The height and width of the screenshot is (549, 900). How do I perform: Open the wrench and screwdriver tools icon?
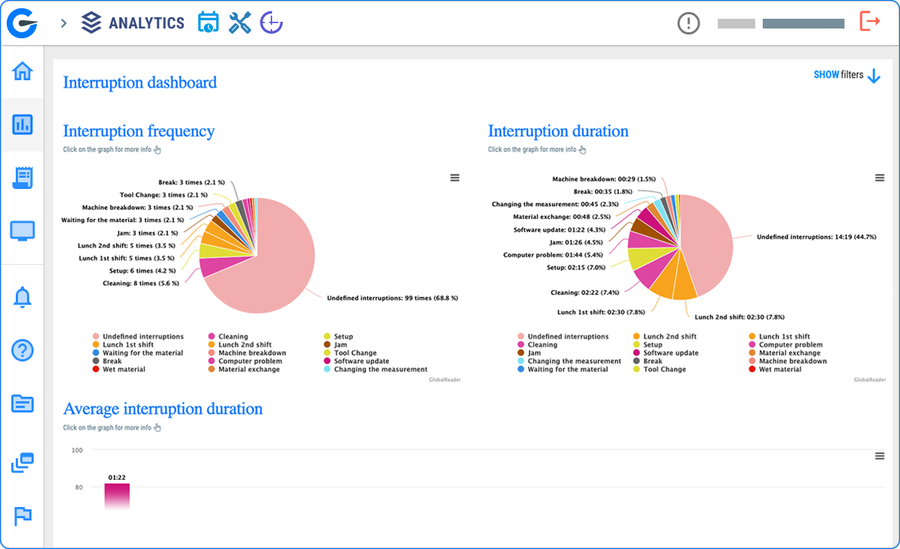(x=240, y=23)
